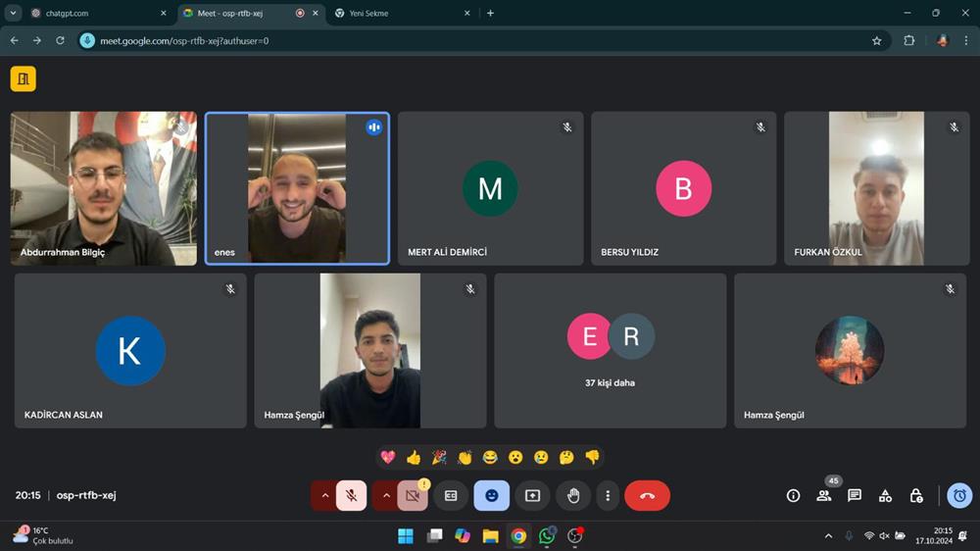The width and height of the screenshot is (980, 551).
Task: Switch to the Yeni Sekme tab
Action: tap(400, 13)
